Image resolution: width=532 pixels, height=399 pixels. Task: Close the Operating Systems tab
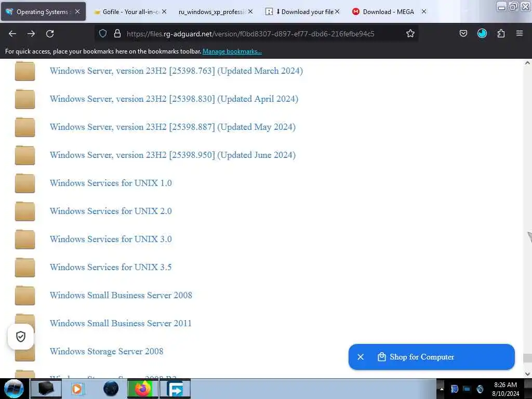[77, 11]
